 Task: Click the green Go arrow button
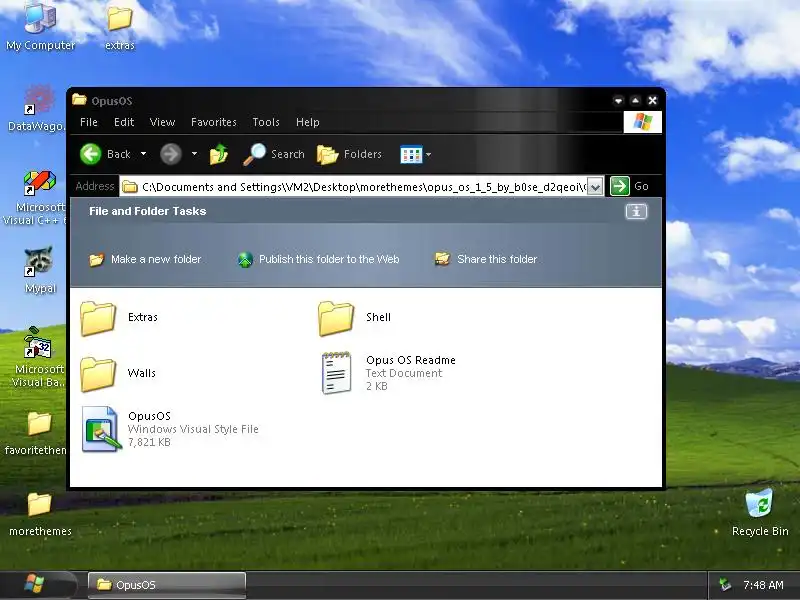(619, 186)
